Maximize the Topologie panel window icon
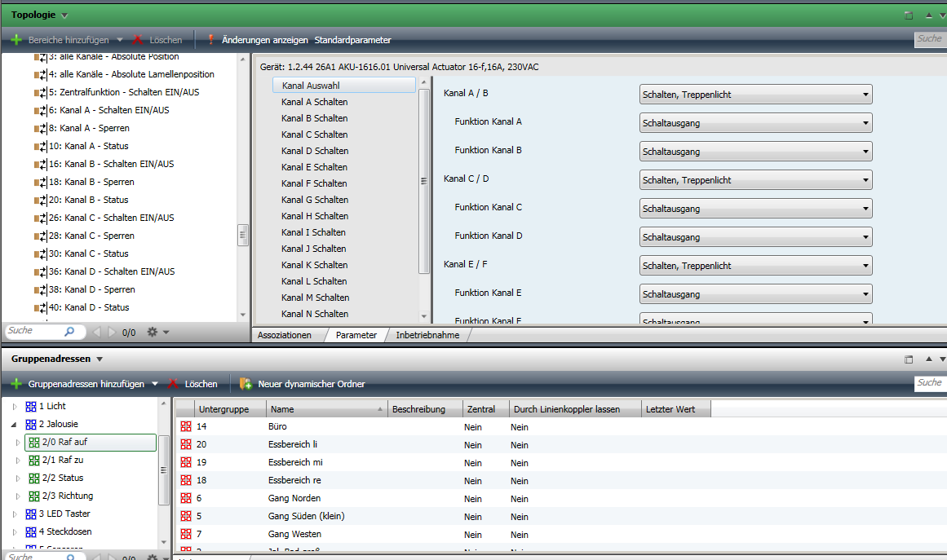This screenshot has height=560, width=947. coord(909,15)
